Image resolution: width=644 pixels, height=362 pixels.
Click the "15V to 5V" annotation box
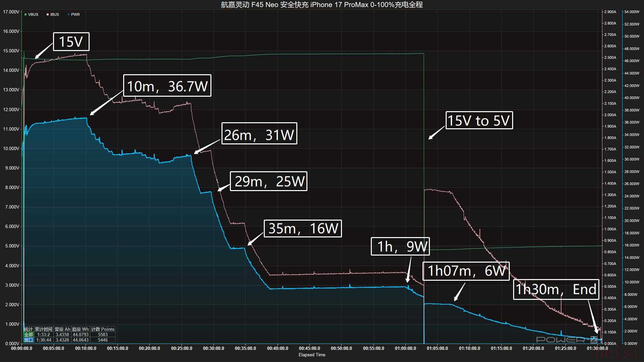point(479,121)
